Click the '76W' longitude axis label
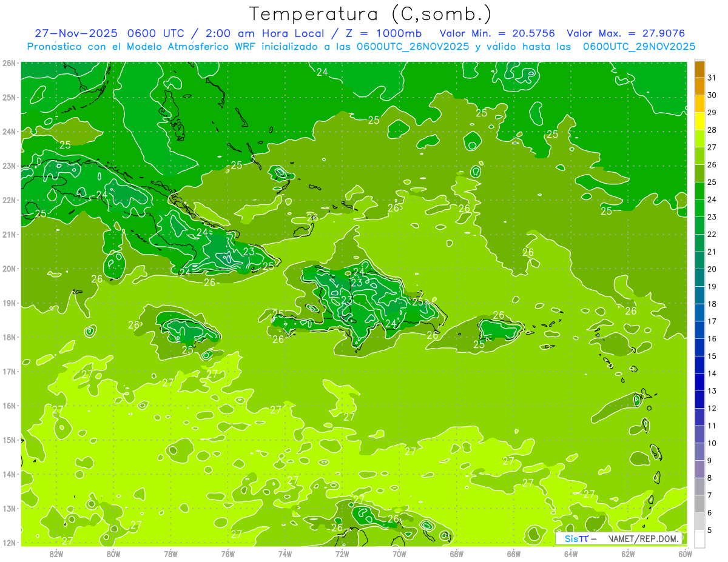Screen dimensions: 728x562 pos(227,553)
